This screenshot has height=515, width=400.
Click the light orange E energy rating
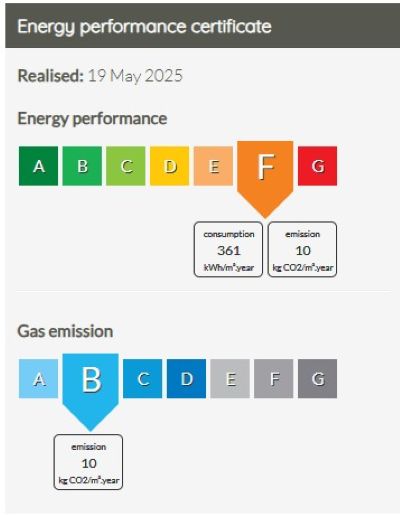(x=213, y=166)
